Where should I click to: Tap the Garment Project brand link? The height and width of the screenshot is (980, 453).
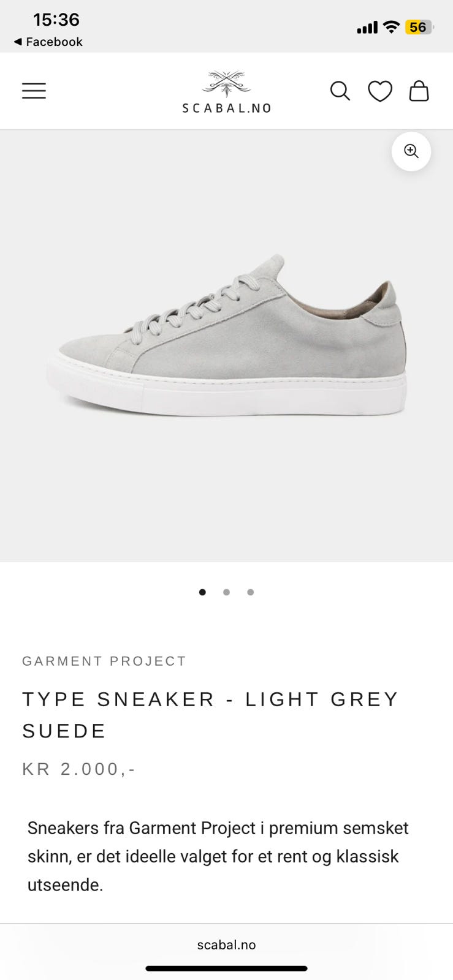pos(104,661)
